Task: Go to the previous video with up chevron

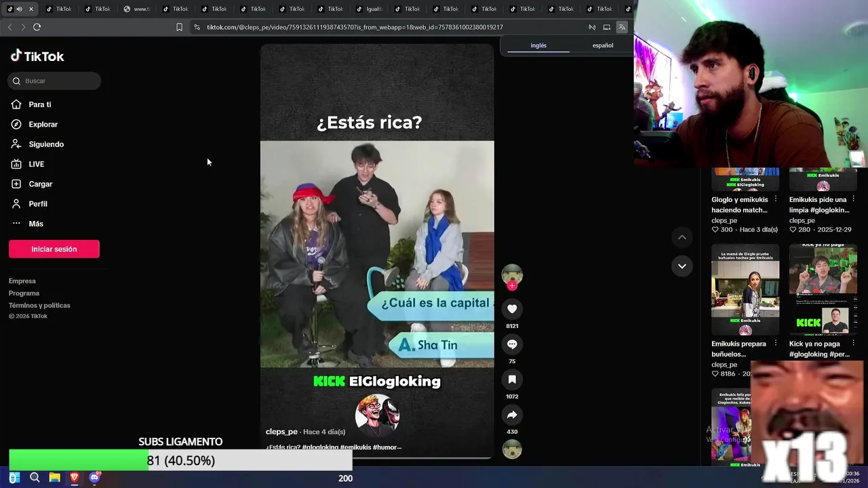Action: tap(682, 237)
